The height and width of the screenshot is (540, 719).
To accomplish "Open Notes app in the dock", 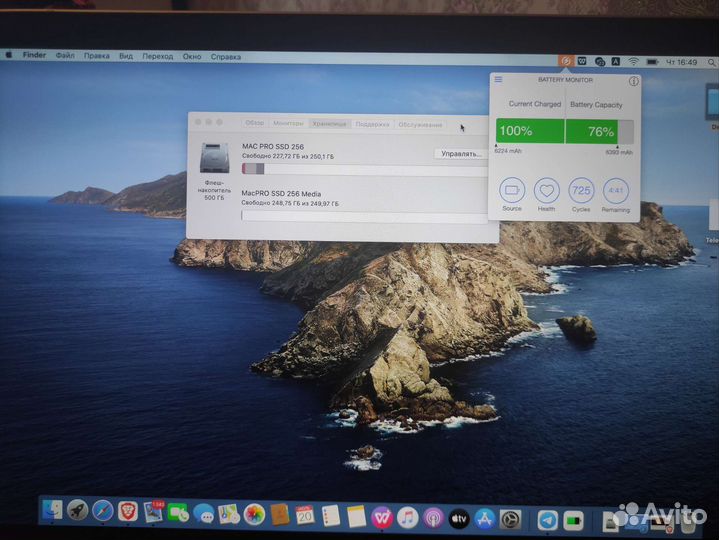I will coord(356,517).
